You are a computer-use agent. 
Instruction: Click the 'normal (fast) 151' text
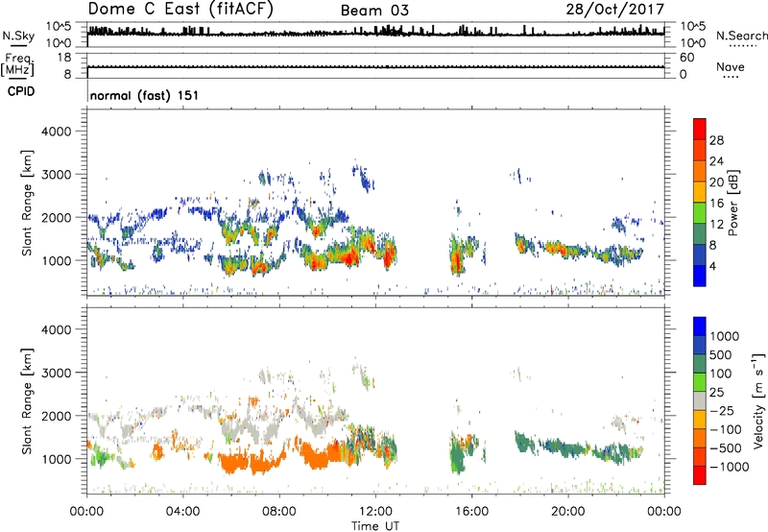coord(144,95)
